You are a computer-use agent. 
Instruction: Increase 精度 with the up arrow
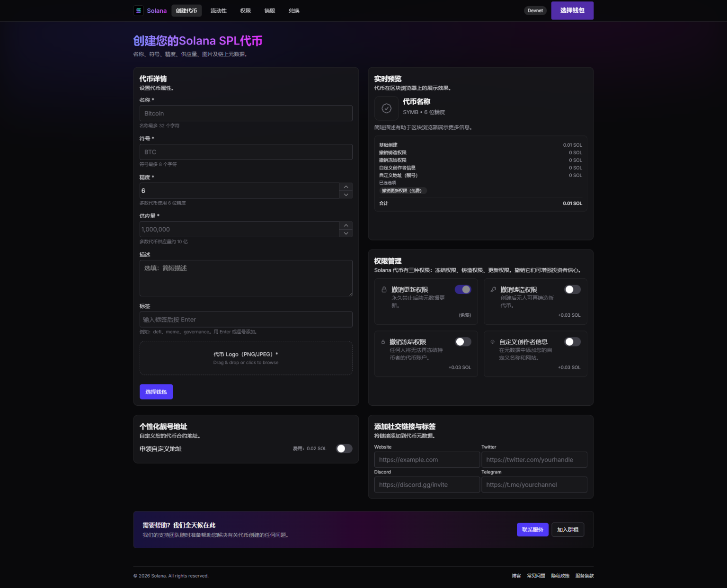click(x=346, y=187)
